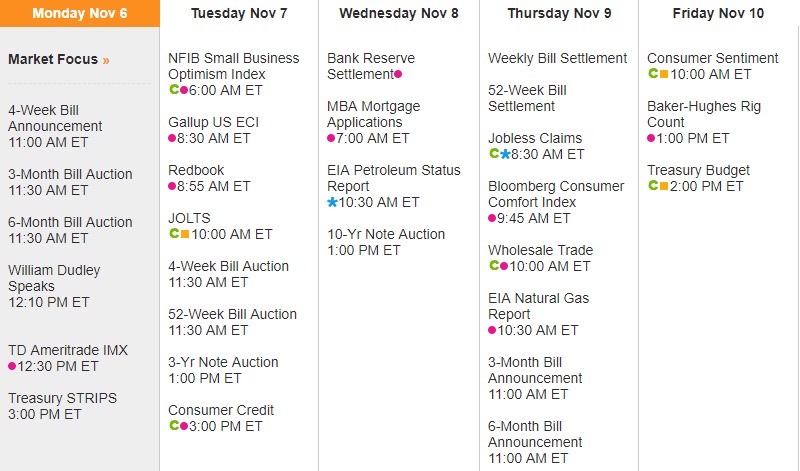Viewport: 800px width, 471px height.
Task: Click green C icon beside Wholesale Trade
Action: click(x=493, y=266)
